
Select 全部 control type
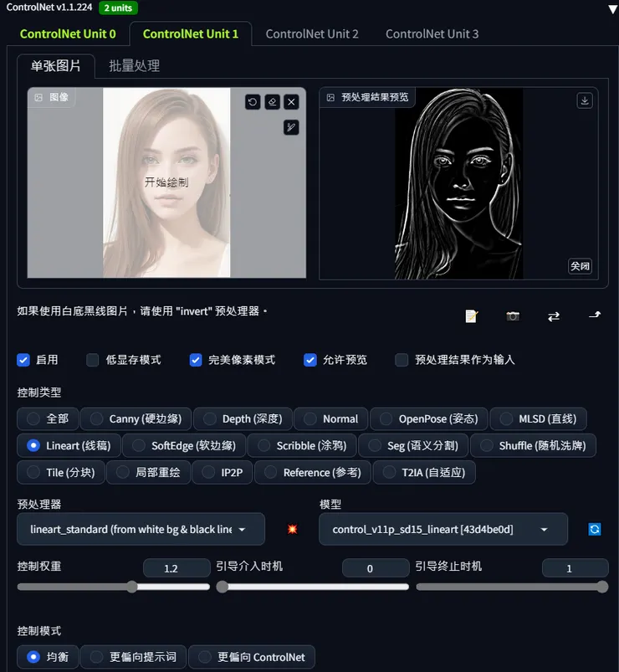[x=48, y=418]
